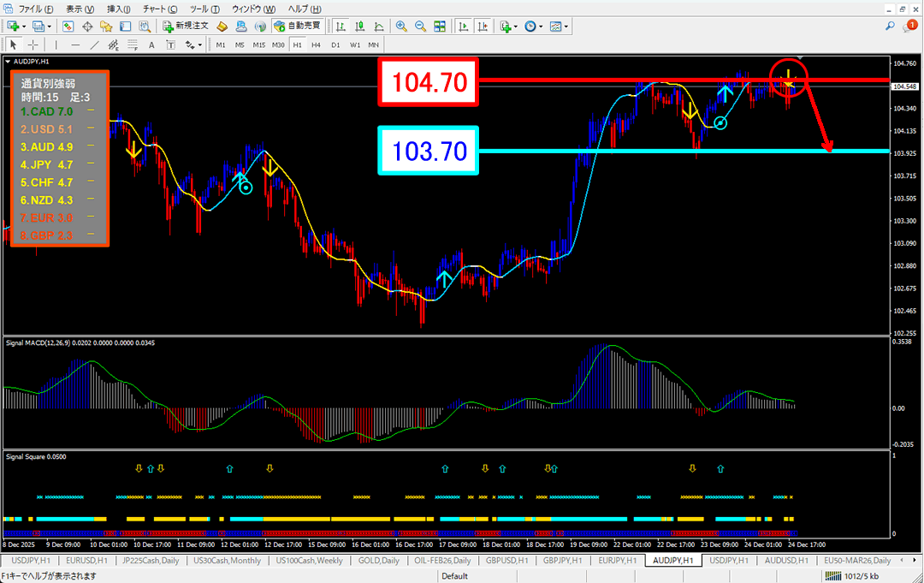Toggle 自動売買 auto trading button
Image resolution: width=924 pixels, height=583 pixels.
point(299,27)
